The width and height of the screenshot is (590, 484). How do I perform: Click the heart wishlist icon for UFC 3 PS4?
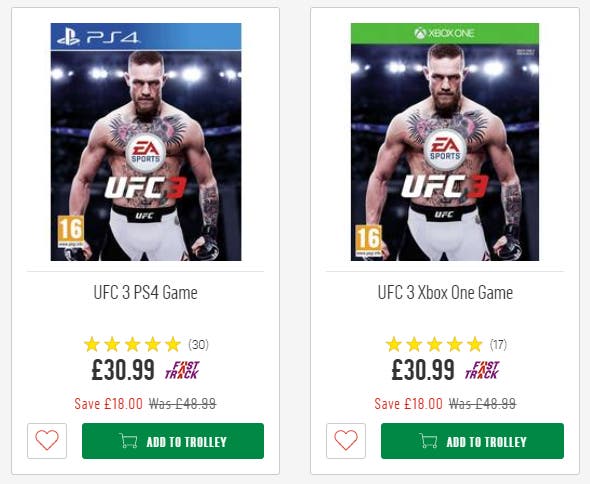point(47,441)
